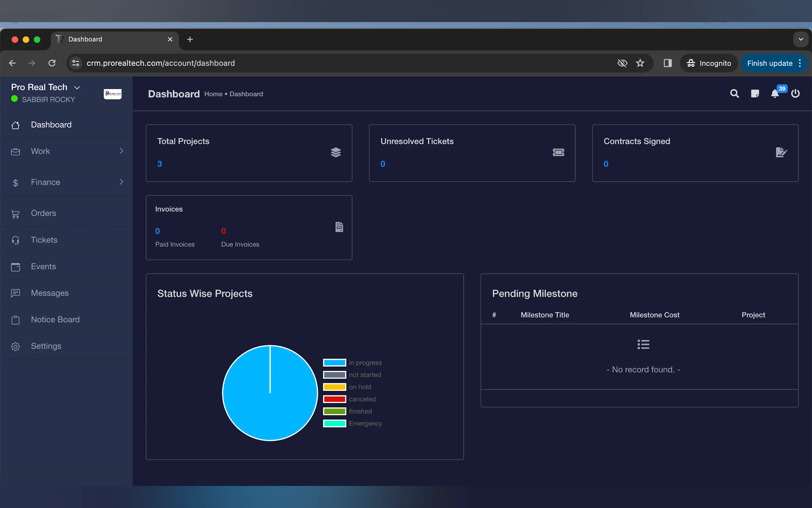Screen dimensions: 812x508
Task: Click the Invoices document icon
Action: (x=339, y=227)
